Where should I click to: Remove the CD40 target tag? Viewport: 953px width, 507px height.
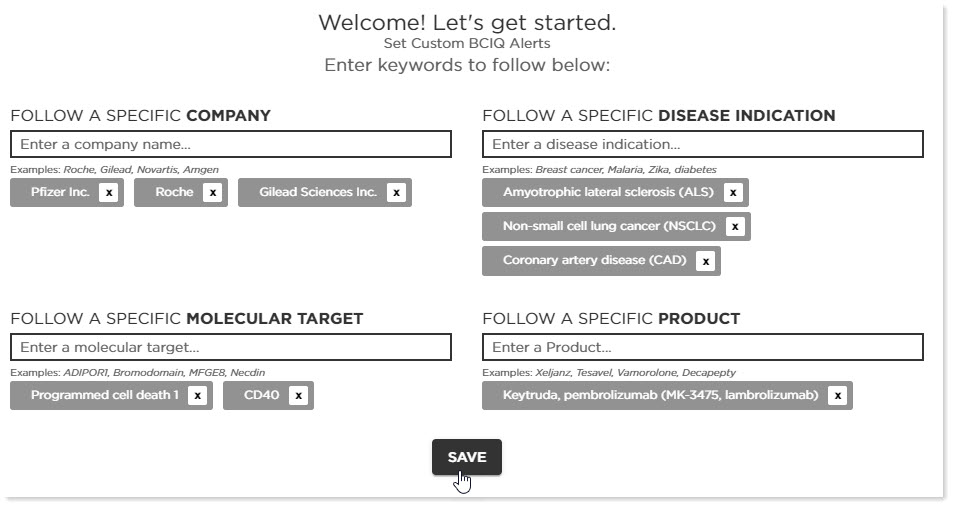tap(298, 396)
